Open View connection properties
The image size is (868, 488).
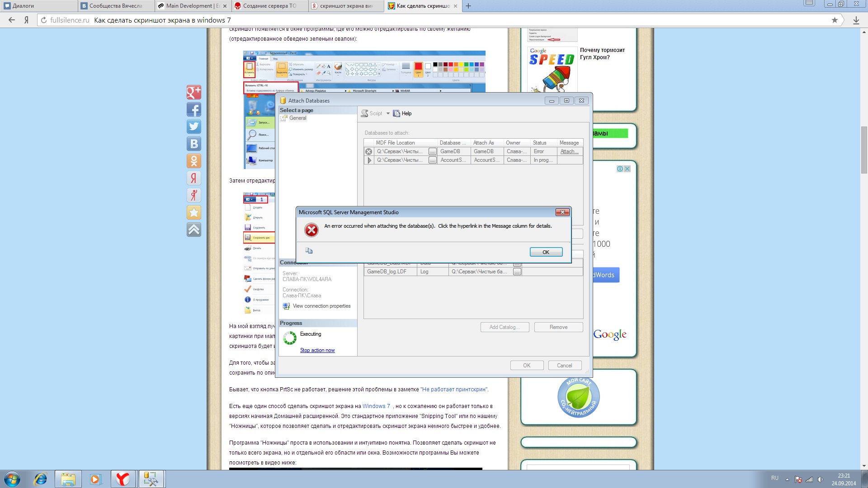click(321, 306)
